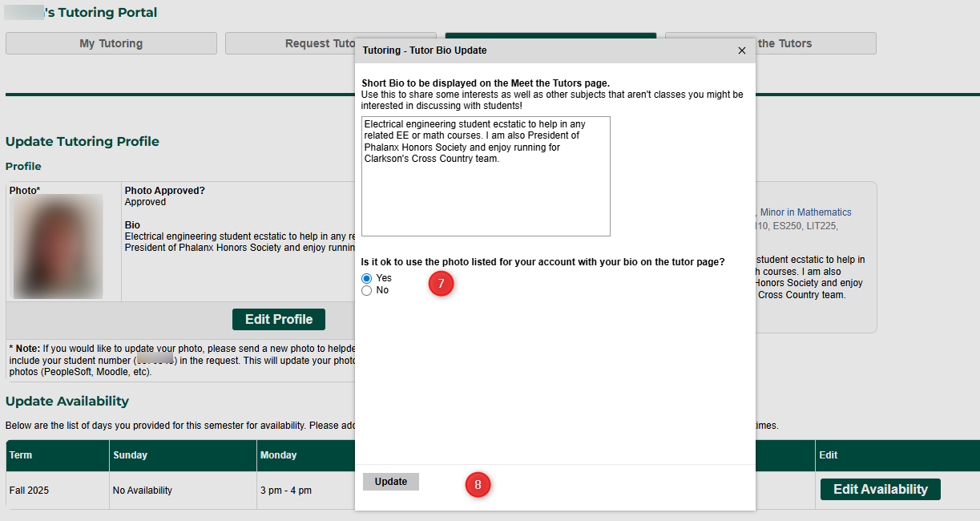Click the 3 pm - 4 pm Monday slot
This screenshot has width=980, height=521.
click(x=286, y=491)
